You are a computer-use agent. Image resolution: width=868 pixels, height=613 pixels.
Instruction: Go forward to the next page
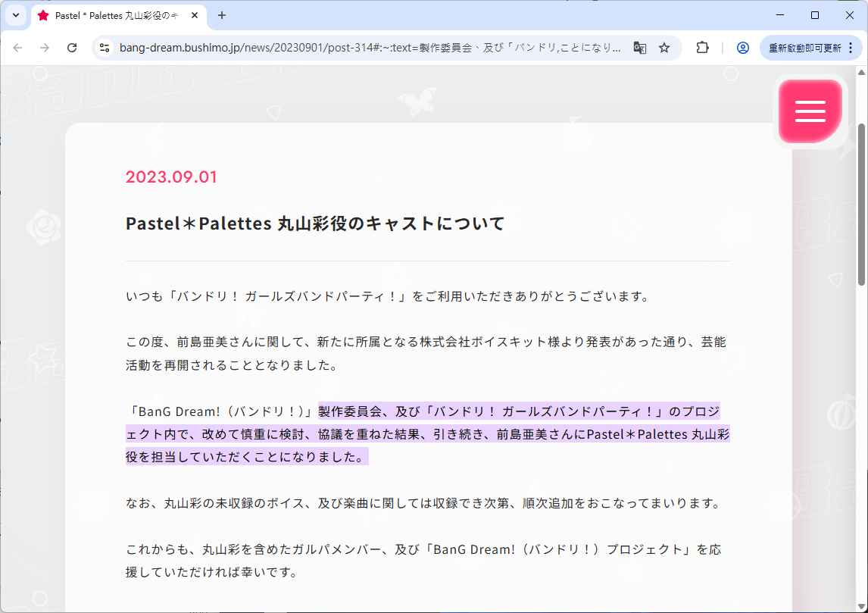(45, 48)
